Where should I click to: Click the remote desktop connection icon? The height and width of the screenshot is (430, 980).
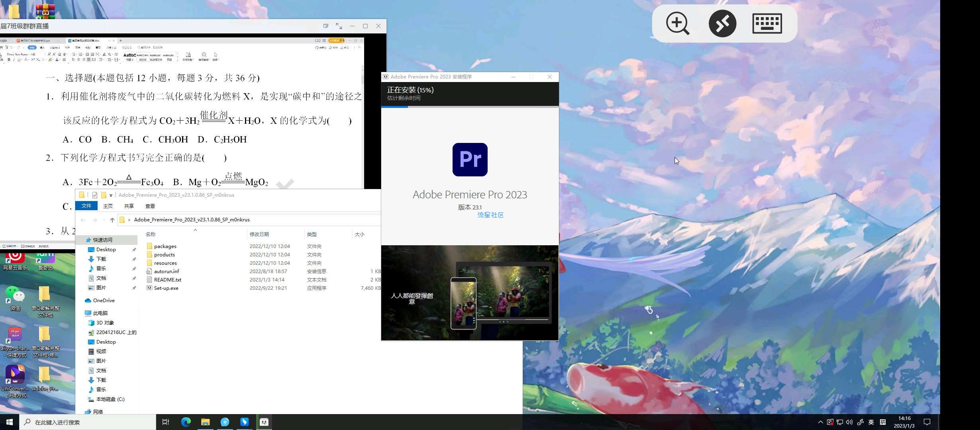pyautogui.click(x=722, y=23)
